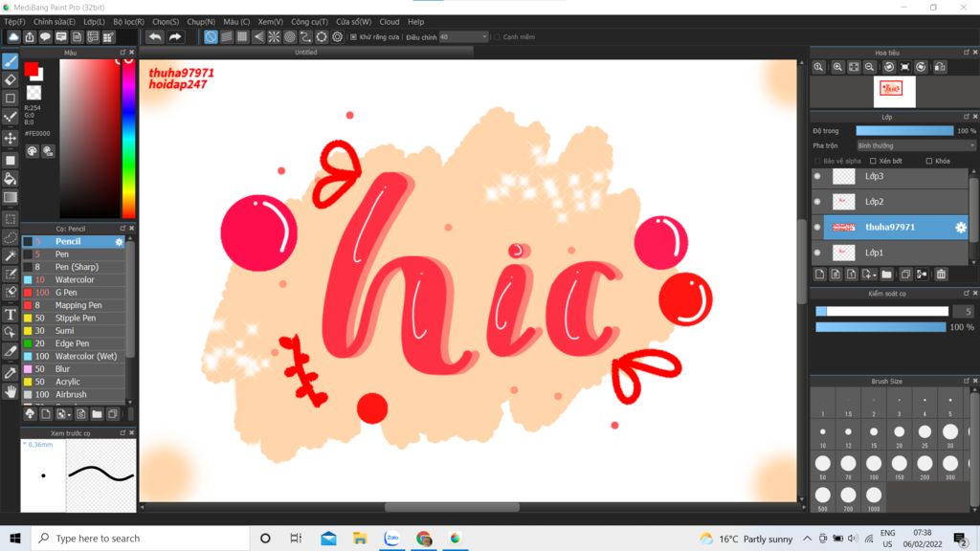Click the Navigator canvas thumbnail
980x551 pixels.
(894, 91)
